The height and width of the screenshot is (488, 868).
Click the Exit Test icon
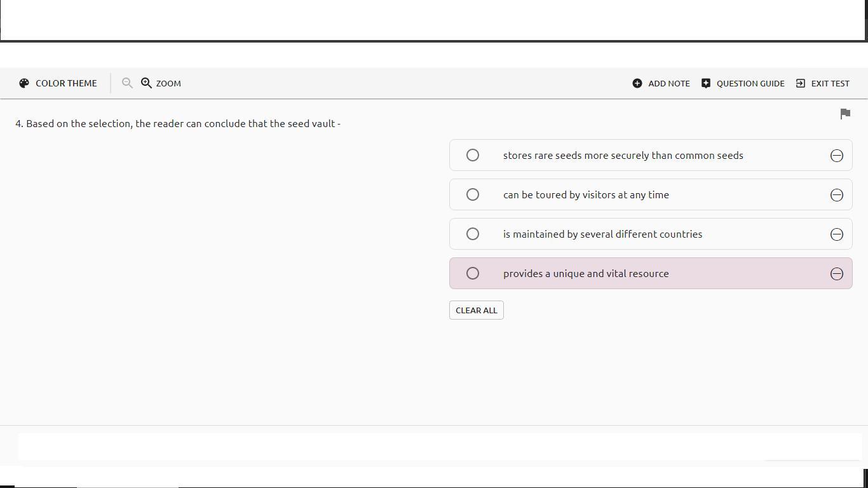click(x=801, y=83)
